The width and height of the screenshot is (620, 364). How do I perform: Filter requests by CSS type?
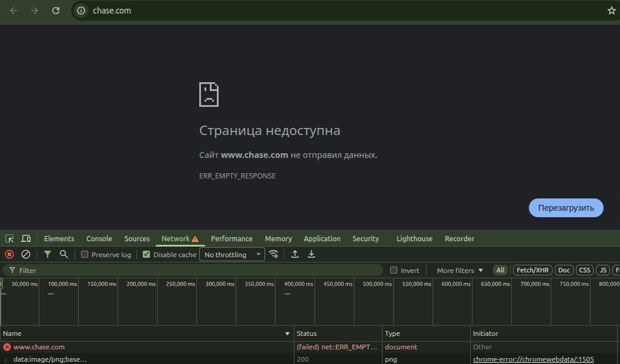pos(585,270)
